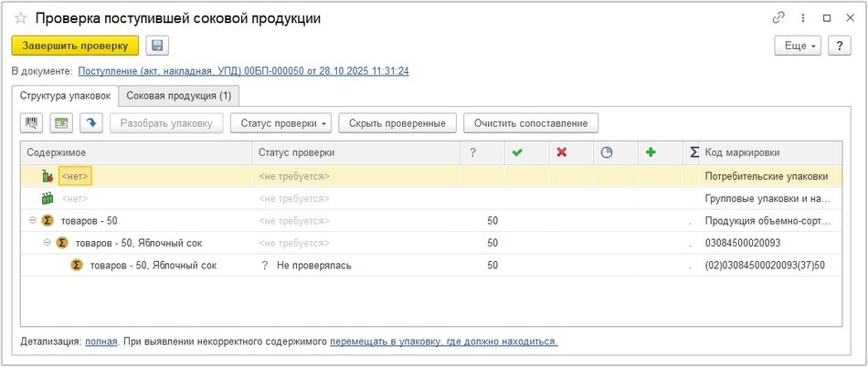Copy link using the chain icon
Image resolution: width=868 pixels, height=367 pixels.
779,17
